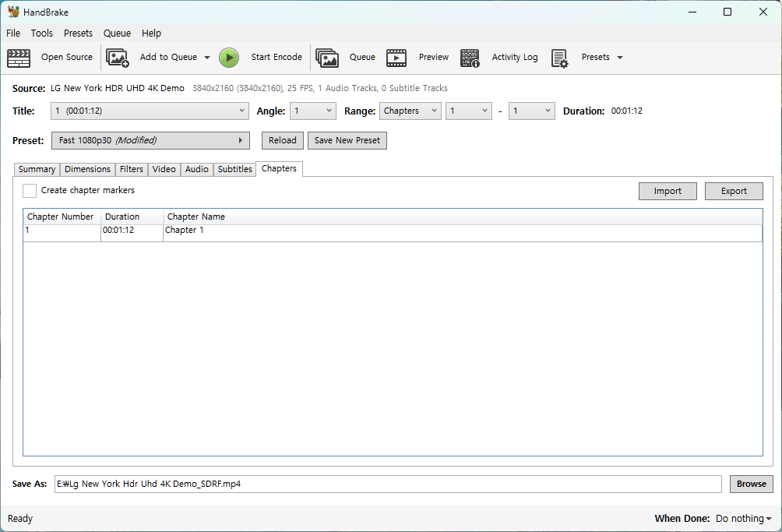Switch to the Audio tab
The height and width of the screenshot is (532, 782).
197,170
